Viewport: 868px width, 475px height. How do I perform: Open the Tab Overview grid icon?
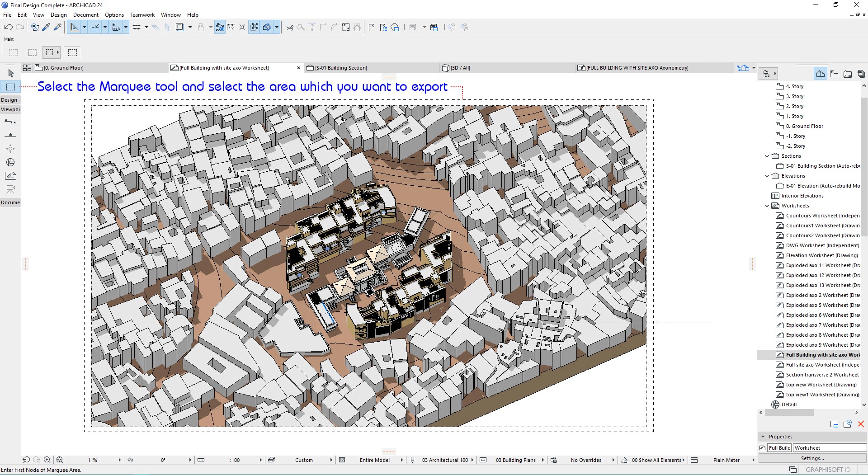point(27,68)
